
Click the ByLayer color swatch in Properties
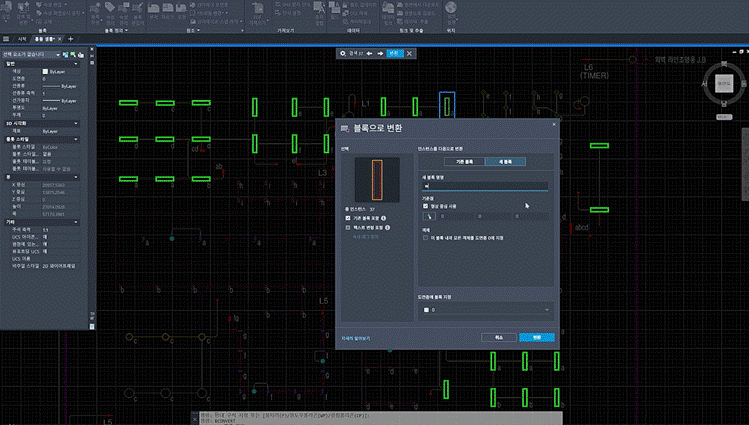[x=45, y=72]
